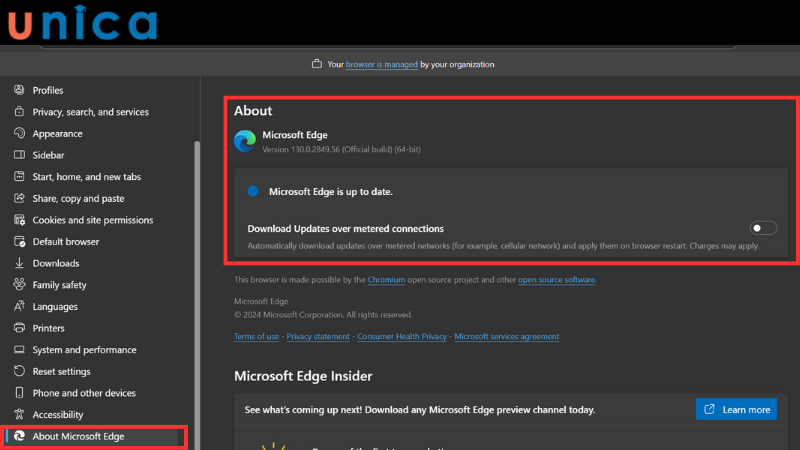The image size is (800, 450).
Task: Click the settings sidebar vertical scrollbar
Action: click(x=197, y=295)
